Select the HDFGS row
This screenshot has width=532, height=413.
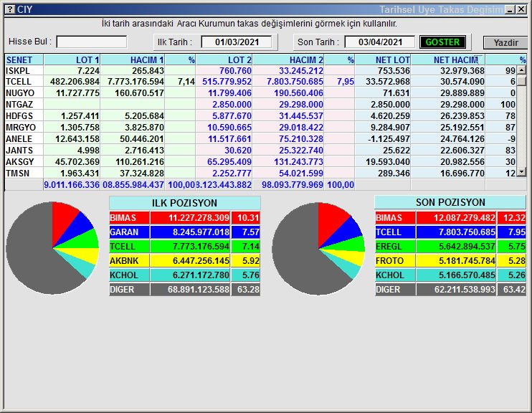pyautogui.click(x=260, y=116)
